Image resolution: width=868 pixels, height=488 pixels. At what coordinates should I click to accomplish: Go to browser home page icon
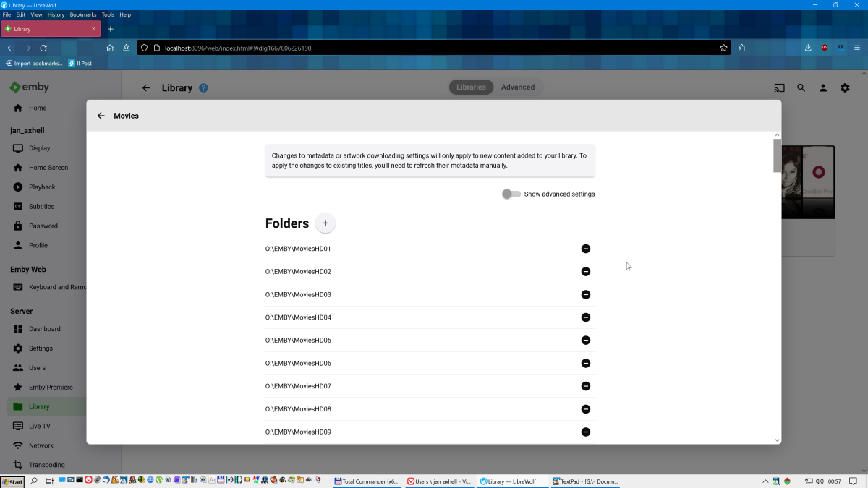pyautogui.click(x=110, y=48)
